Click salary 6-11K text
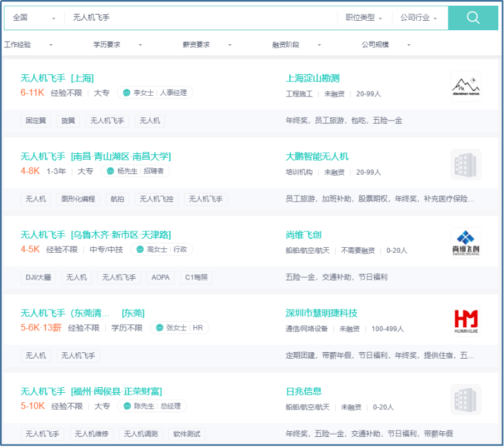 (32, 93)
